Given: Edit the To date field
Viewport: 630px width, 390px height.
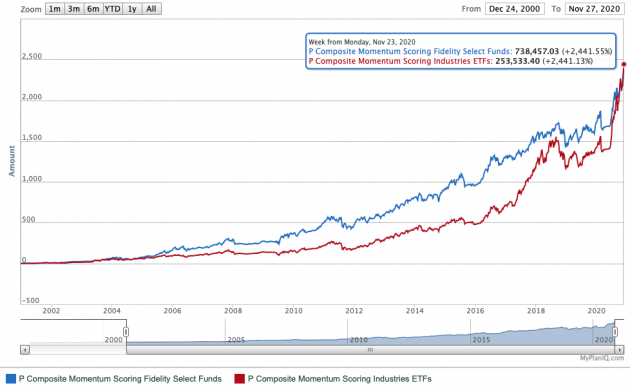Looking at the screenshot, I should pos(595,9).
